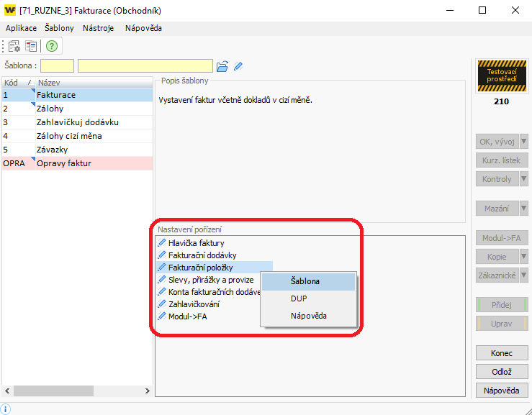Click the OK, vývoj button

(497, 142)
